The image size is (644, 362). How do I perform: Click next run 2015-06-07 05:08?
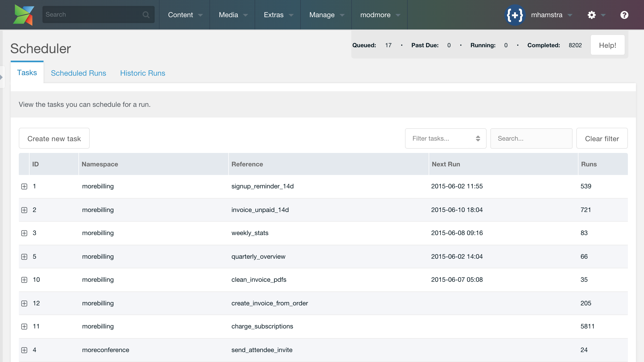coord(457,280)
